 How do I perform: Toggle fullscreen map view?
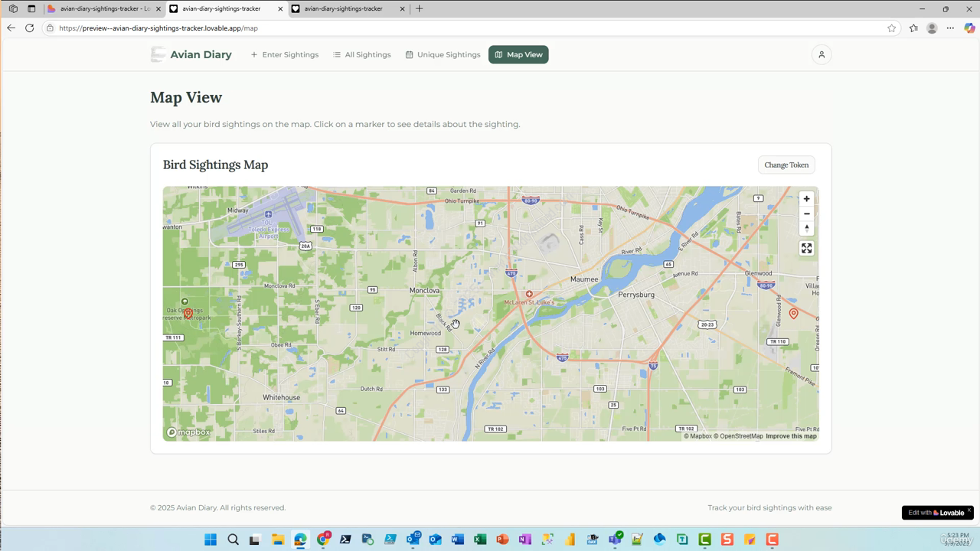tap(806, 248)
